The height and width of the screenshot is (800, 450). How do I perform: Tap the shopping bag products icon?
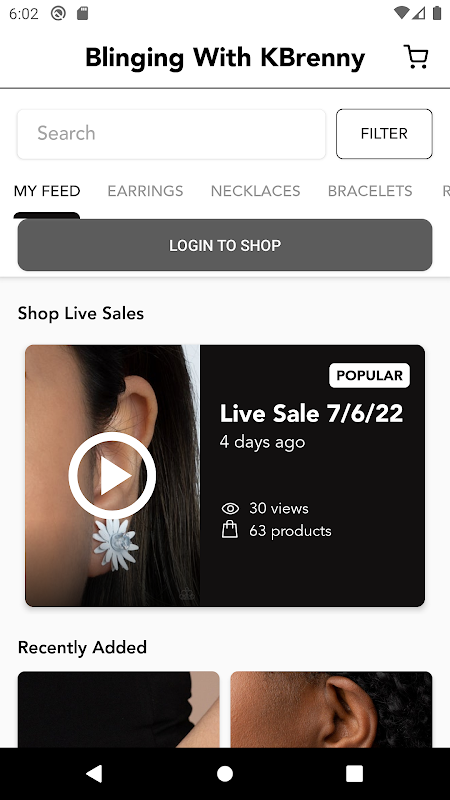pos(230,530)
